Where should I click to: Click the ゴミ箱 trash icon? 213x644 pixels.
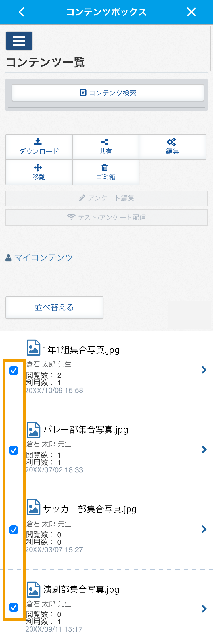[x=105, y=168]
